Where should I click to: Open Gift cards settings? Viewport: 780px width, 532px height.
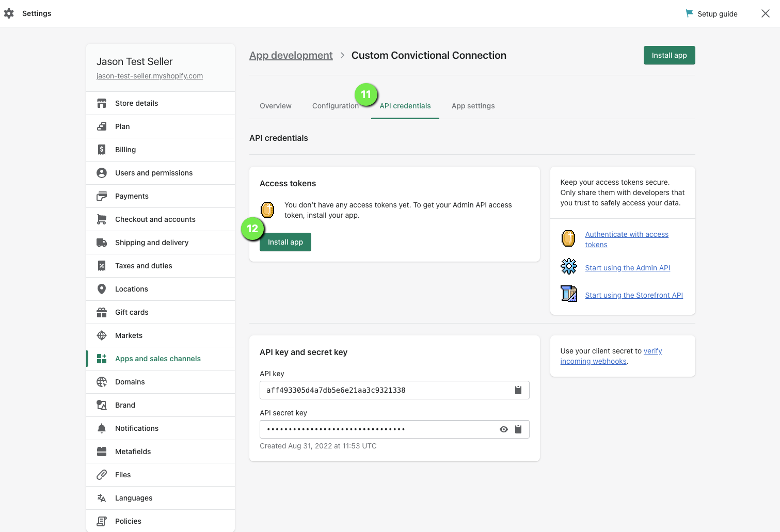click(161, 312)
